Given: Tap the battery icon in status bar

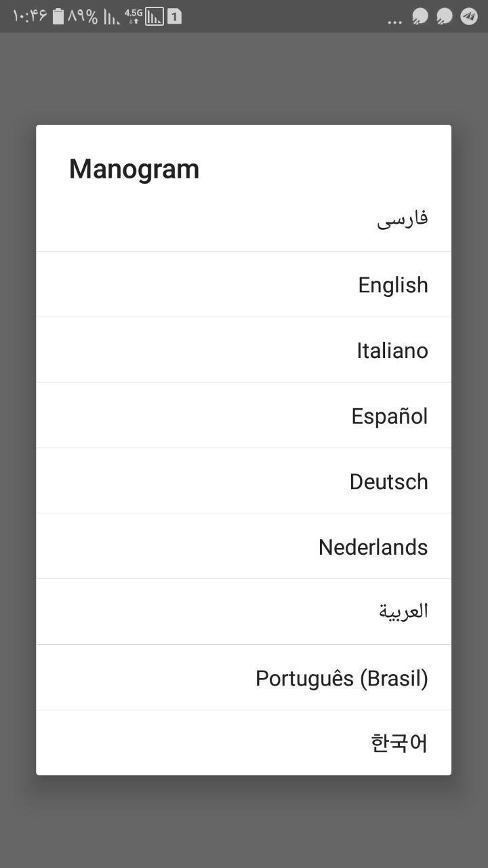Looking at the screenshot, I should 58,16.
